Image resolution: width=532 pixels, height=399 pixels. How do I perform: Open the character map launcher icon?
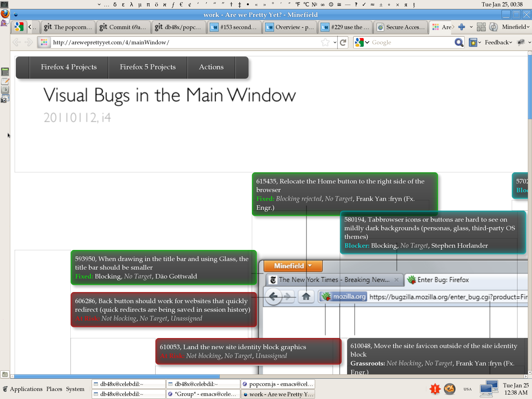coord(5,89)
